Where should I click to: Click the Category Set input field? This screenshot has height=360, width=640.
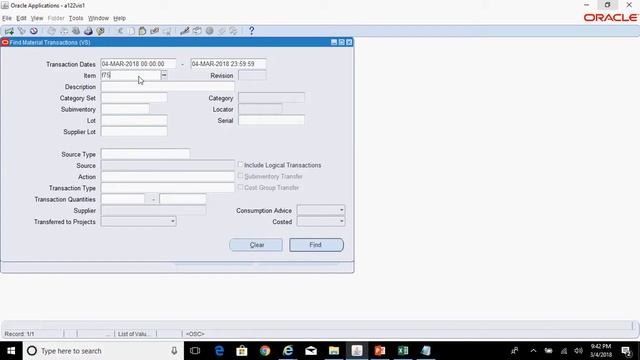[x=134, y=98]
